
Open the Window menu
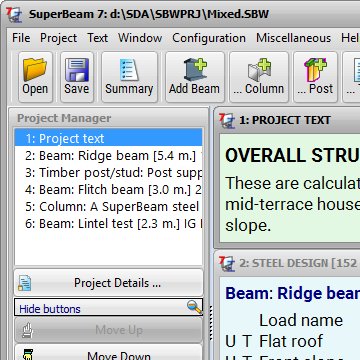tap(140, 38)
